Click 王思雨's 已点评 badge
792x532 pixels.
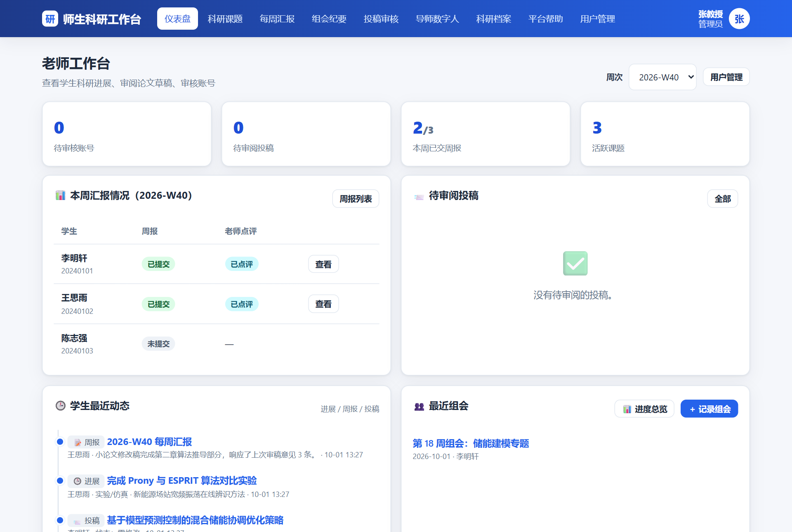(x=242, y=304)
